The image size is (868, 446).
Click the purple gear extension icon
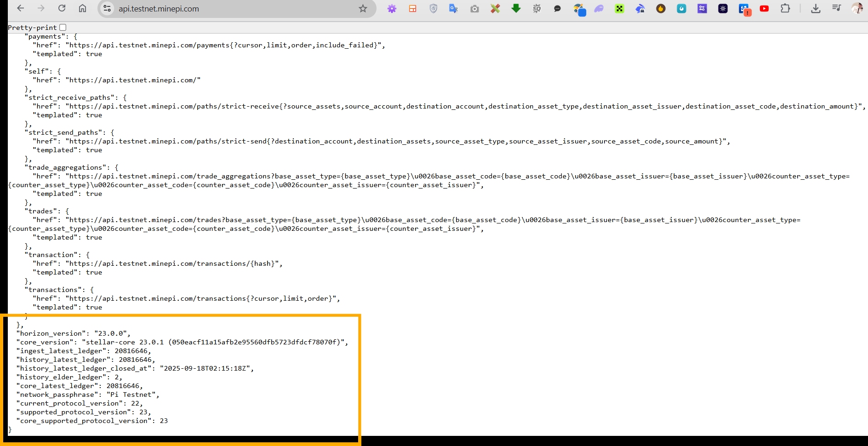392,8
